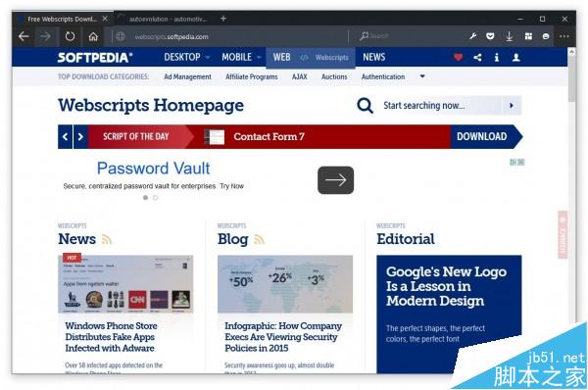This screenshot has height=390, width=588.
Task: Click the address bar with softpedia URL
Action: coord(232,37)
